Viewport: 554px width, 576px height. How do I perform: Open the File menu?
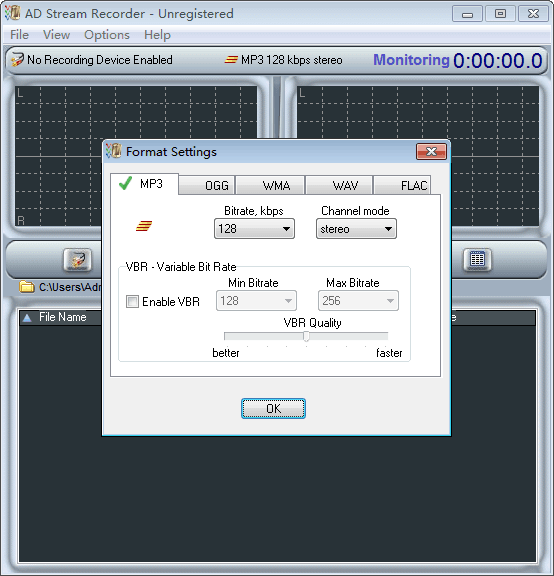point(19,35)
